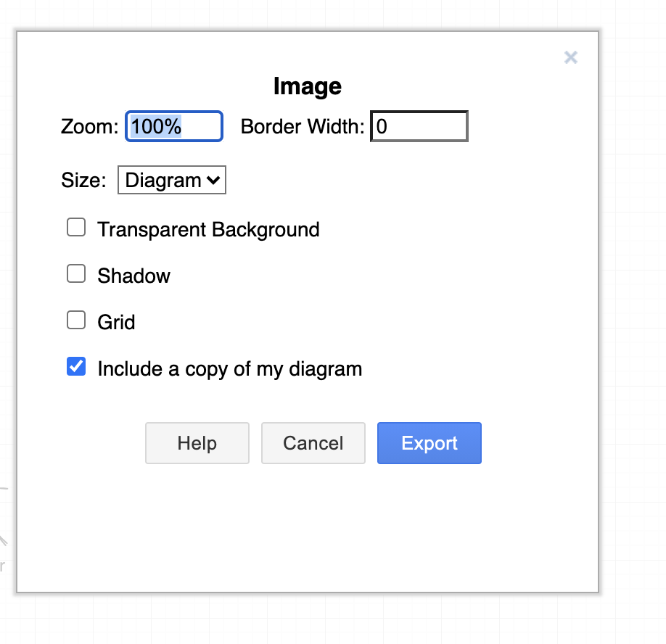The height and width of the screenshot is (644, 666).
Task: Turn on the Grid option
Action: pyautogui.click(x=76, y=320)
